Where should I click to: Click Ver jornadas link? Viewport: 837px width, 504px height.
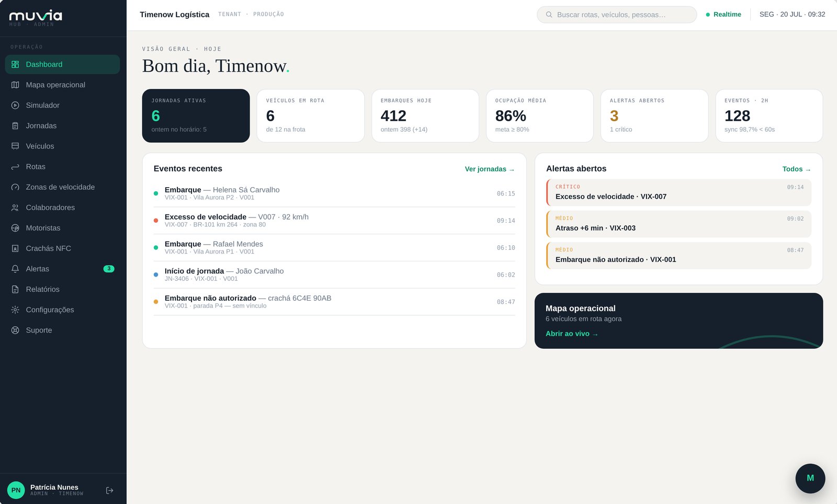tap(490, 169)
